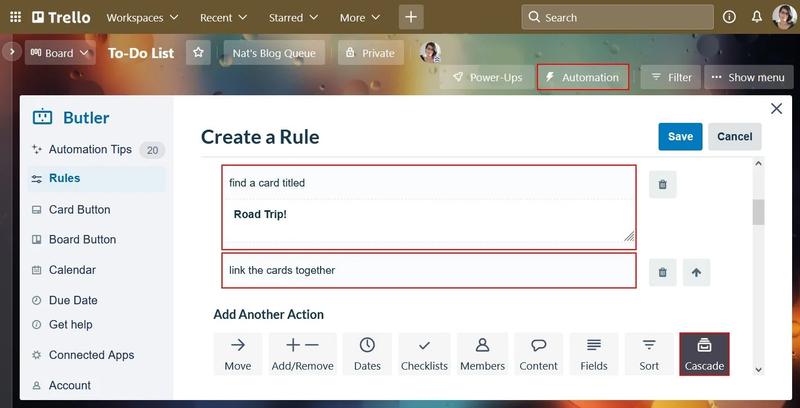Show the board menu

[x=748, y=78]
